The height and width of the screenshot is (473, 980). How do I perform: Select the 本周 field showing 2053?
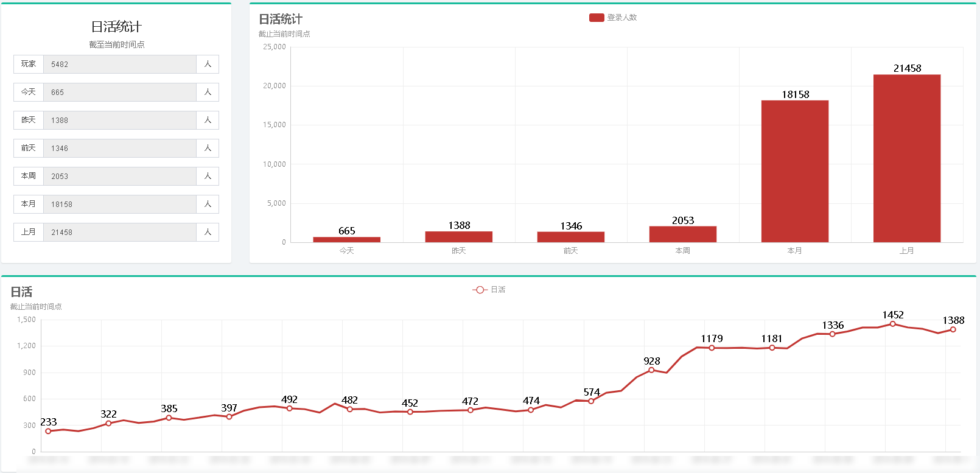120,177
